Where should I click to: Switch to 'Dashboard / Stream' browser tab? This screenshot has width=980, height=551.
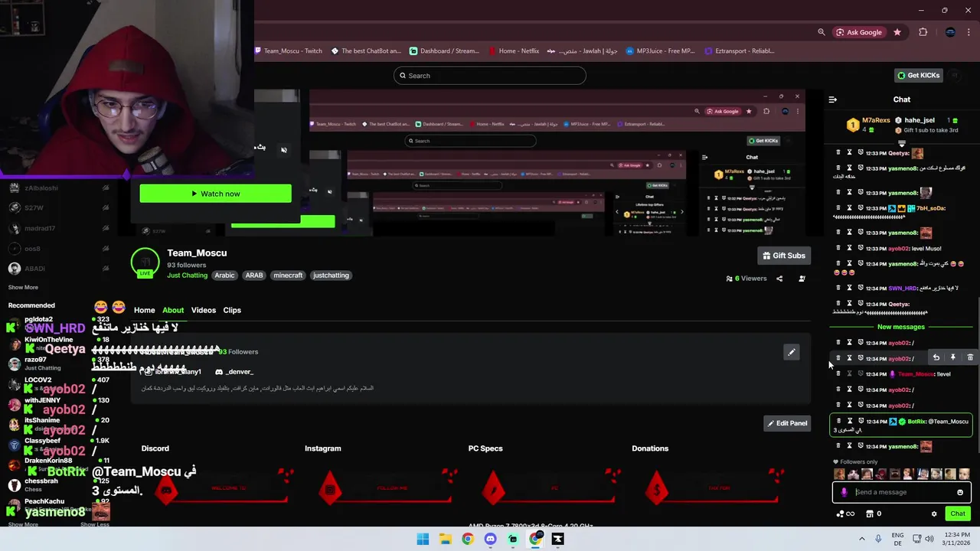coord(444,51)
